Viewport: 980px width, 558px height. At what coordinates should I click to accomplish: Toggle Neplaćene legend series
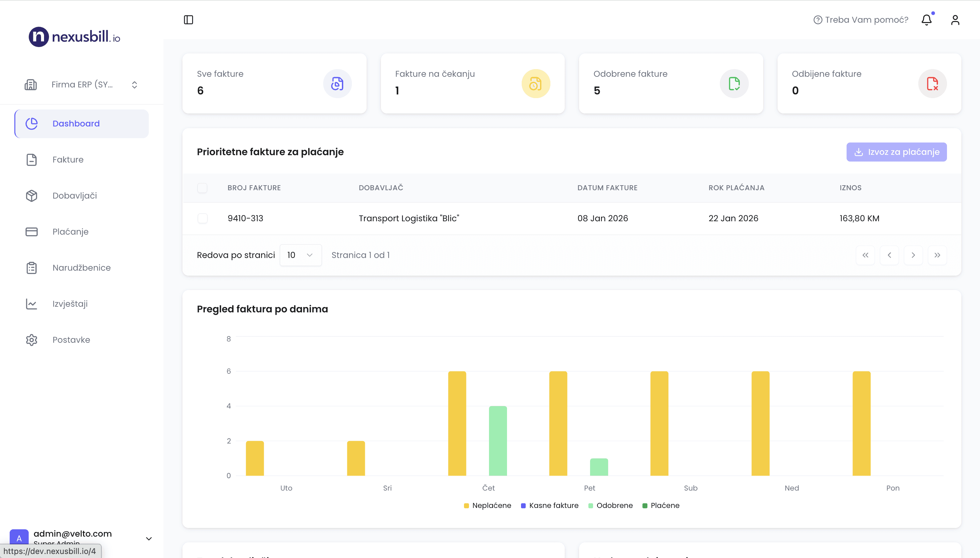pyautogui.click(x=487, y=506)
